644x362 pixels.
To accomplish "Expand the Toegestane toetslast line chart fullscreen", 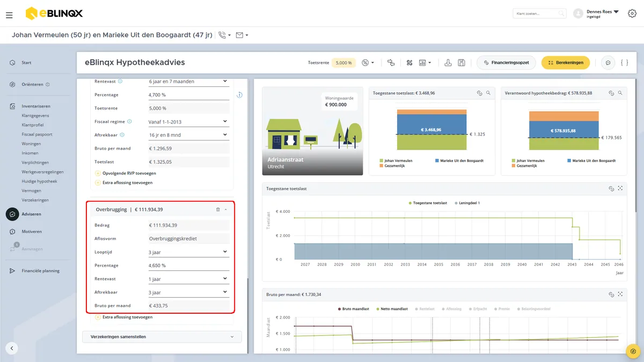I will click(x=620, y=189).
